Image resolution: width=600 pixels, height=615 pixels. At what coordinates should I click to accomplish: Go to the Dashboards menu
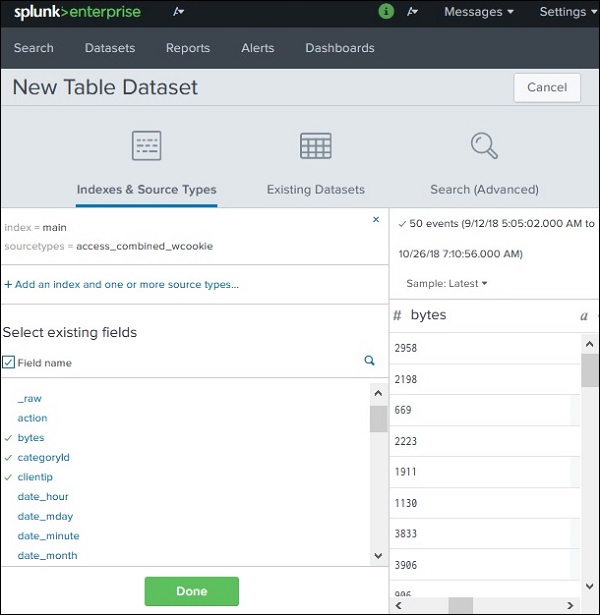click(x=340, y=48)
